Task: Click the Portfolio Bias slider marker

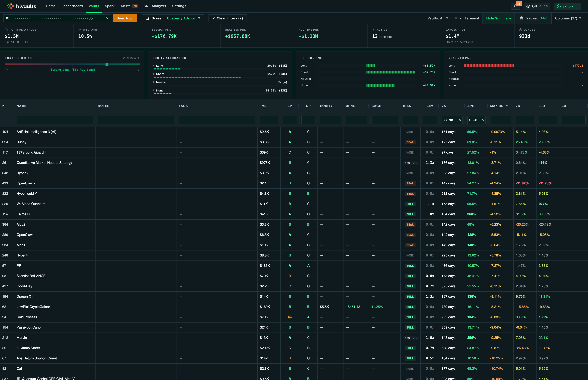Action: pos(107,64)
